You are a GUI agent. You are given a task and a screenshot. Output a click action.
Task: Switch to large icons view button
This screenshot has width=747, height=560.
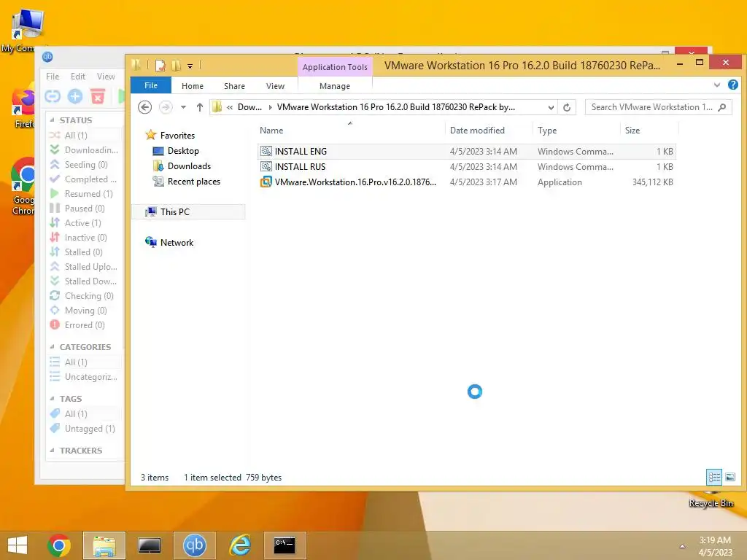click(x=729, y=477)
